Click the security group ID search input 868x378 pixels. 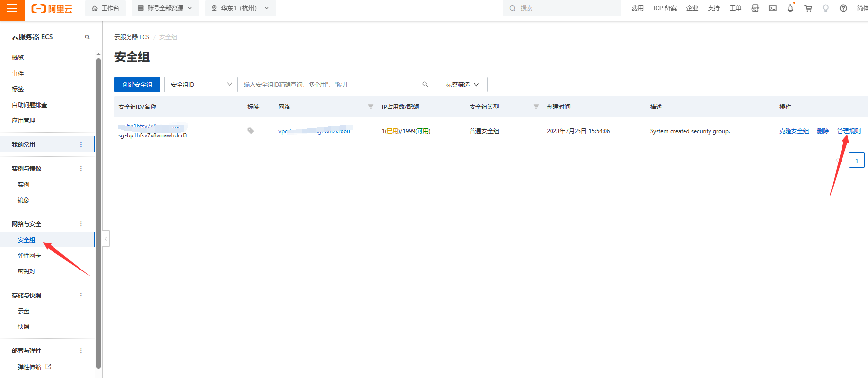[327, 84]
